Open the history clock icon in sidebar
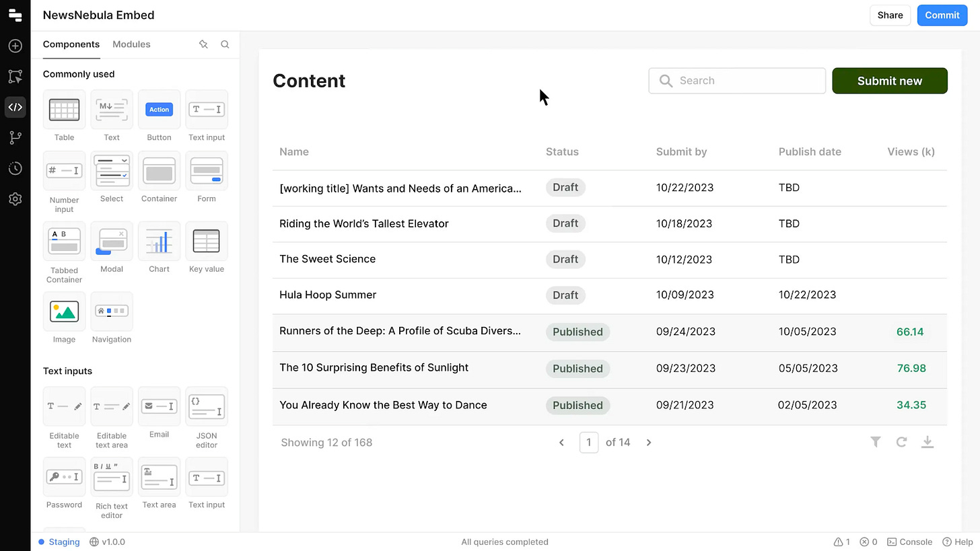The width and height of the screenshot is (980, 551). click(15, 168)
